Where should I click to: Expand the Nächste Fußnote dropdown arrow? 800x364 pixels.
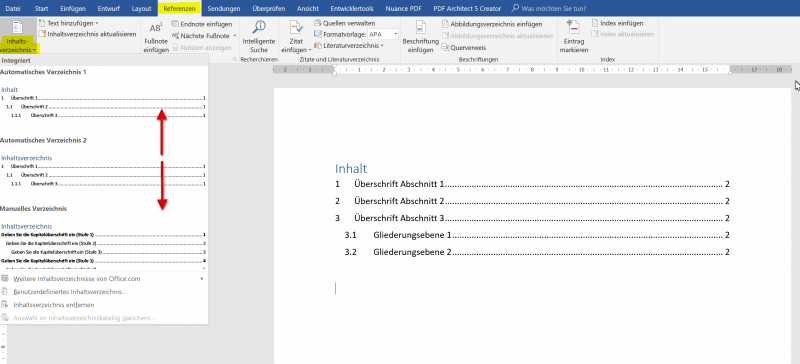(x=235, y=36)
